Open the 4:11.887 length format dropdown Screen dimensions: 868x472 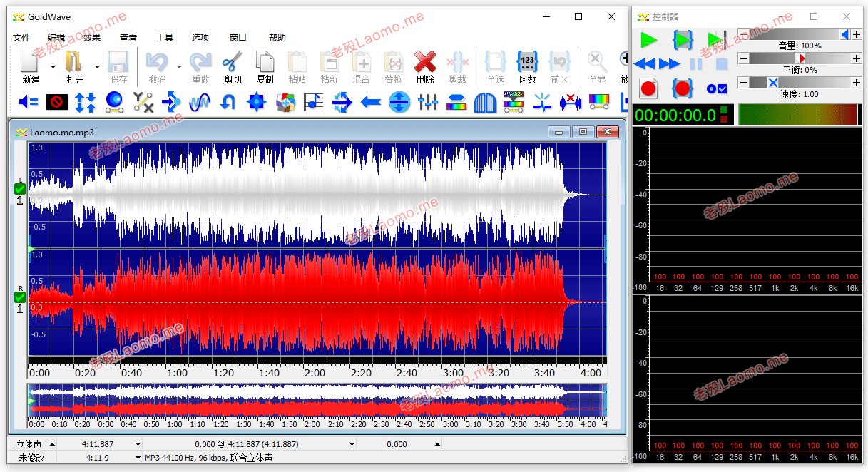tap(138, 444)
